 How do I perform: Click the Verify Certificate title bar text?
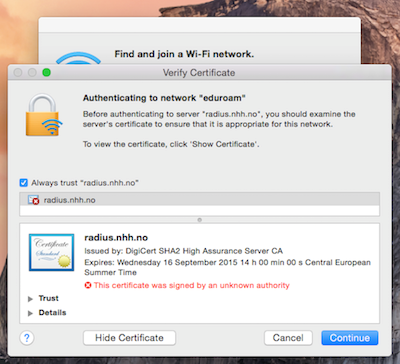[199, 73]
